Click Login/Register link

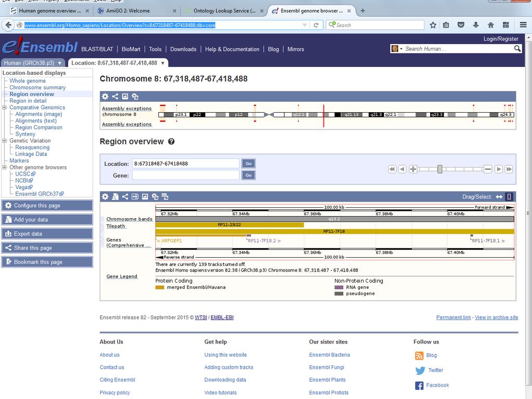coord(501,38)
